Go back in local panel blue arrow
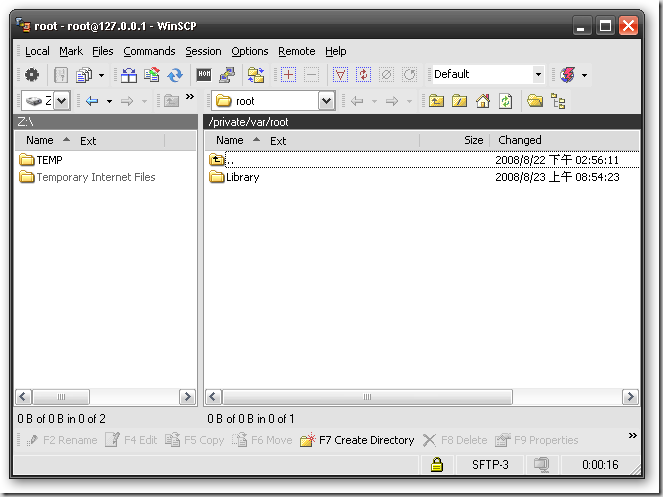 [92, 101]
